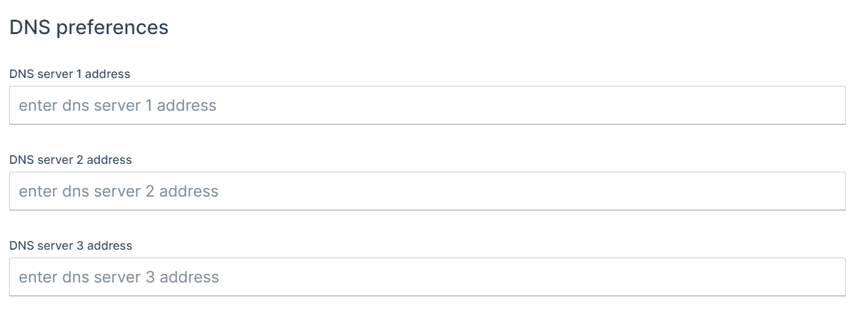The image size is (868, 310).
Task: Activate the bottom DNS address entry field
Action: click(427, 277)
